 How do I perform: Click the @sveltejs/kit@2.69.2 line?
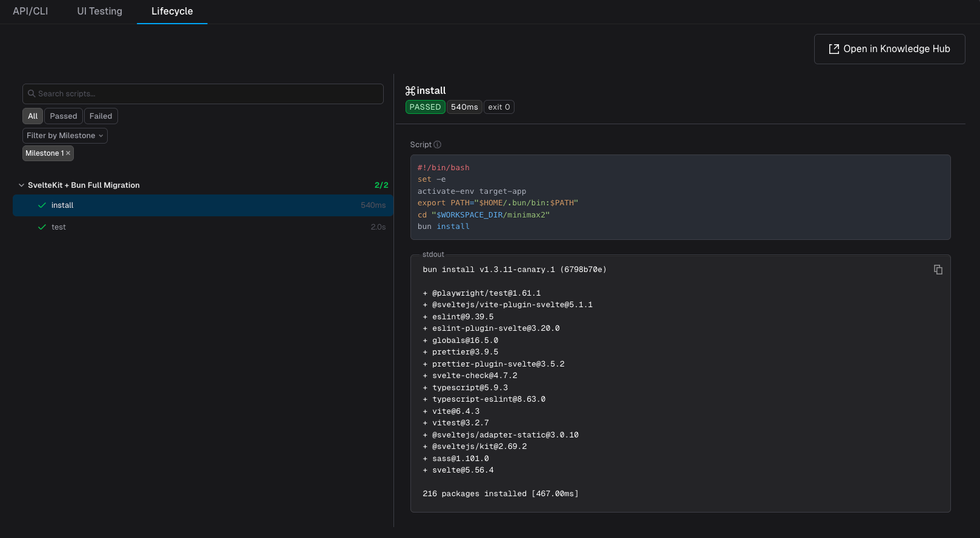(475, 447)
